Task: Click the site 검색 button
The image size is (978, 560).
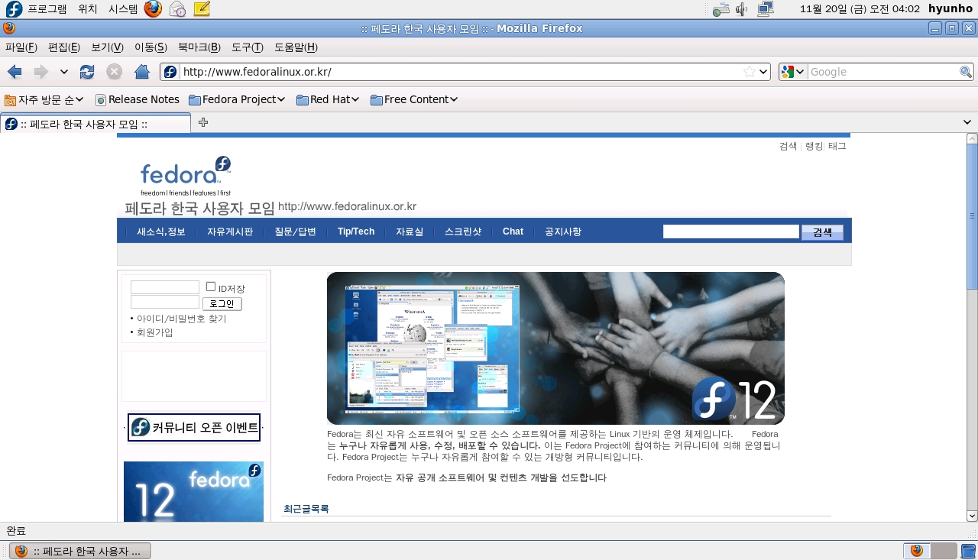Action: (822, 232)
